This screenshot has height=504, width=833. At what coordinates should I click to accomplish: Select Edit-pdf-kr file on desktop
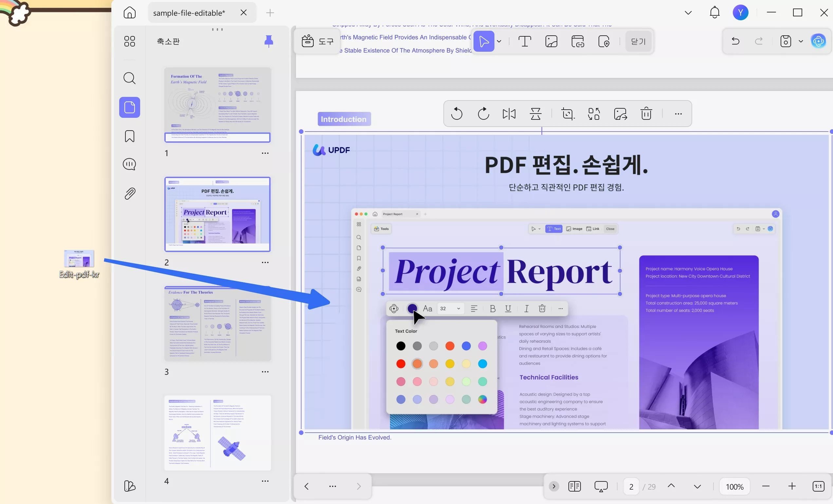79,264
